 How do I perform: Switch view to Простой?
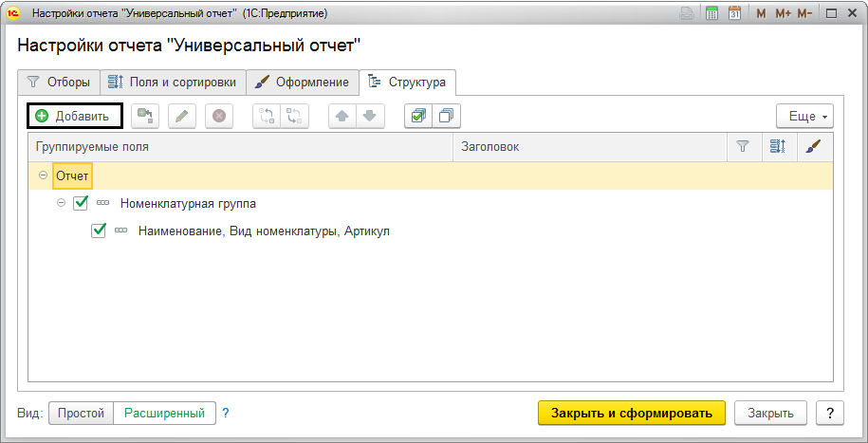tap(81, 413)
